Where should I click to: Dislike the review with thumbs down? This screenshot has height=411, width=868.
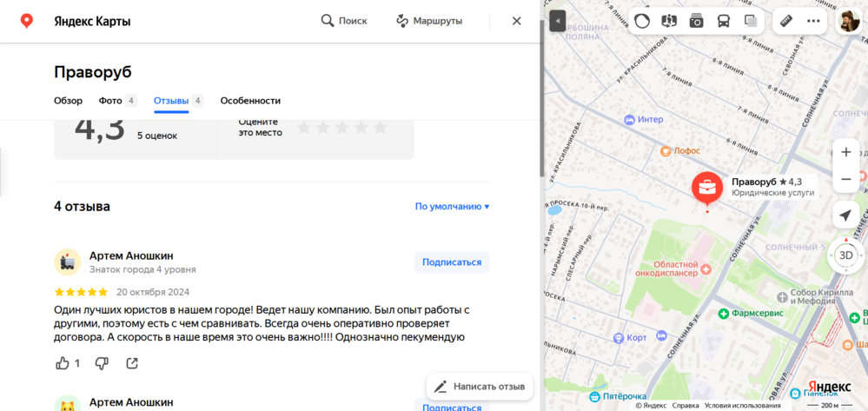(102, 363)
